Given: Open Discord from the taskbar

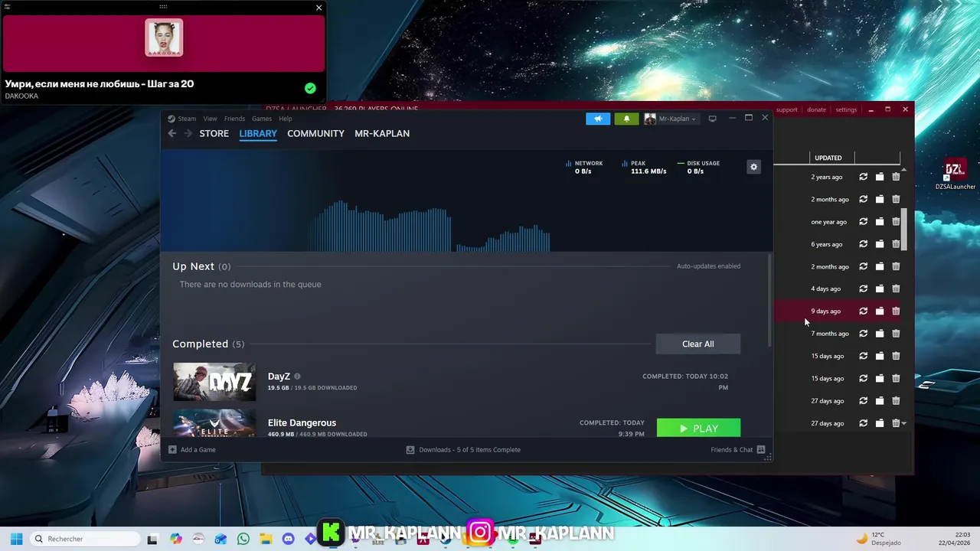Looking at the screenshot, I should 288,539.
